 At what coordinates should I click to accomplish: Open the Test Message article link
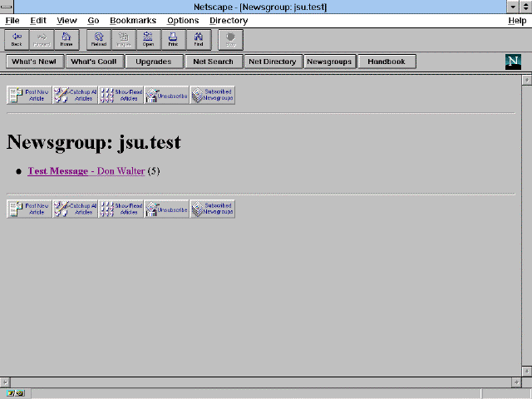58,171
